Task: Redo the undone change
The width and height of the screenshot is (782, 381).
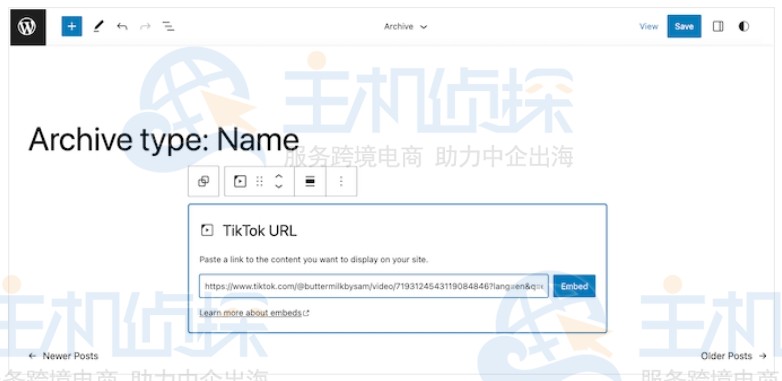Action: tap(145, 26)
